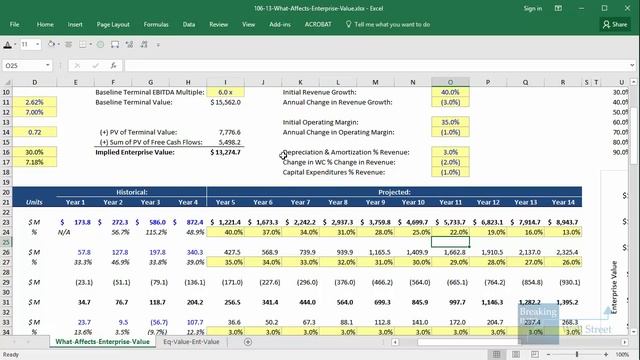Screen dimensions: 640x360
Task: Open the Insert ribbon tab
Action: click(x=75, y=24)
